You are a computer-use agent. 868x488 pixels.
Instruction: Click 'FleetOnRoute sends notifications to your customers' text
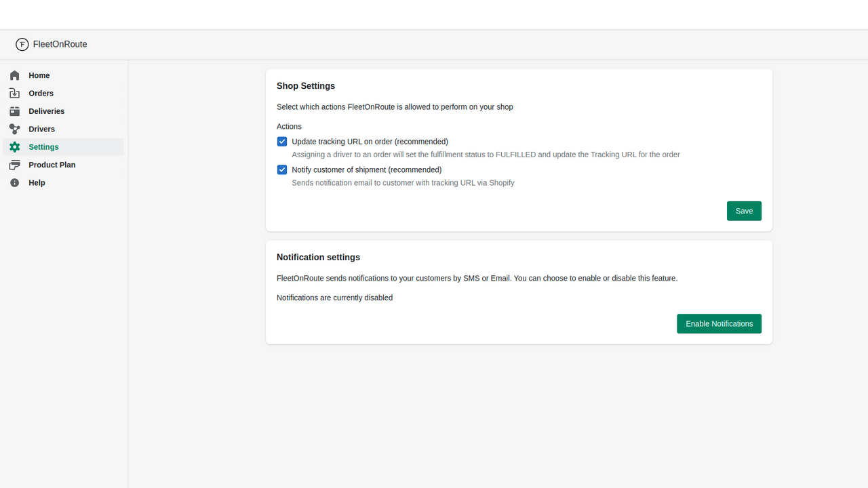click(x=477, y=278)
